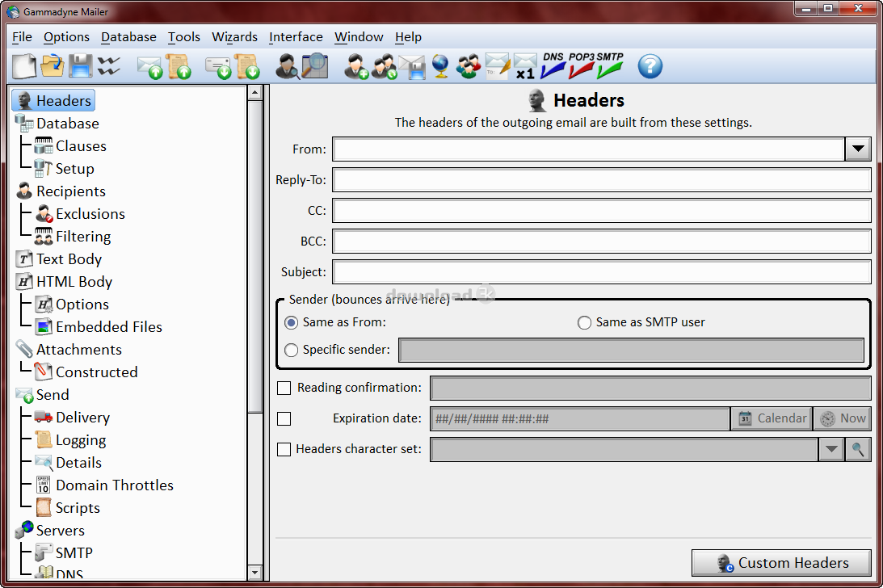The width and height of the screenshot is (883, 588).
Task: Tick the Expiration date checkbox
Action: pos(284,419)
